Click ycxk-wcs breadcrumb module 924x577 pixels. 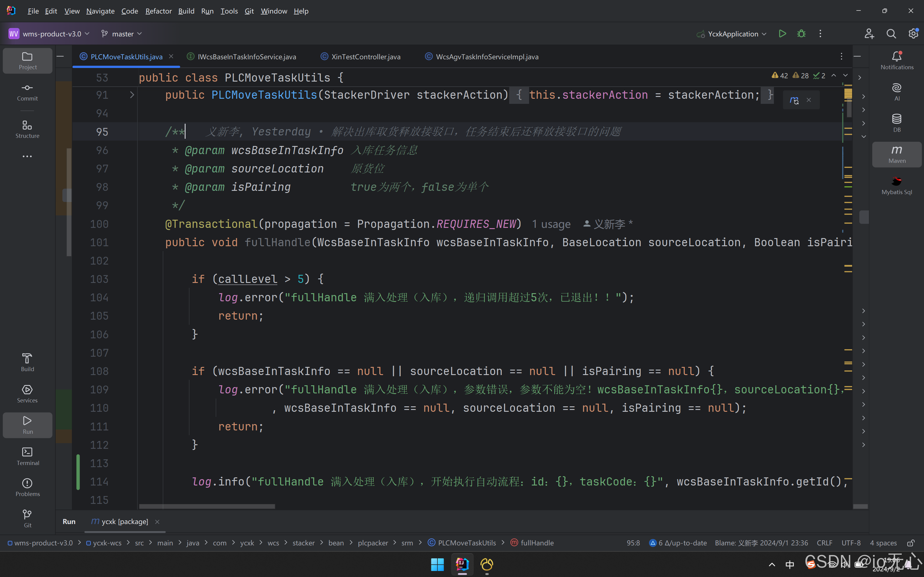point(103,543)
